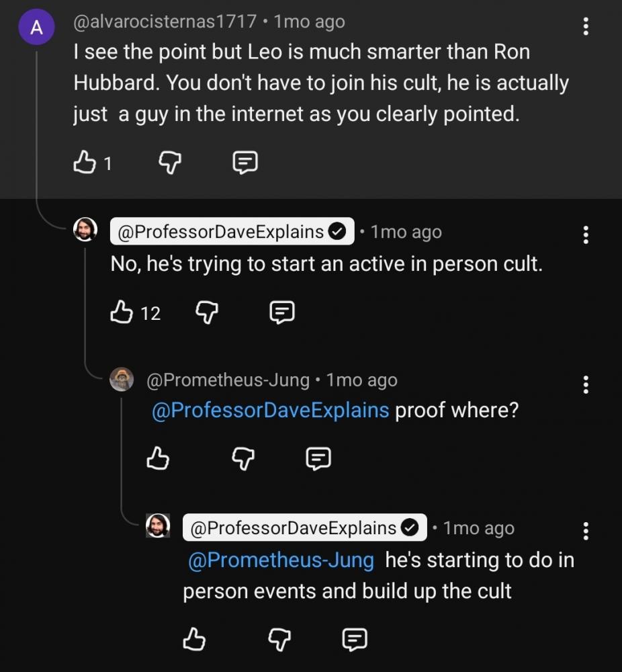622x672 pixels.
Task: Open @alvarocisternas1717 channel via username
Action: (165, 22)
